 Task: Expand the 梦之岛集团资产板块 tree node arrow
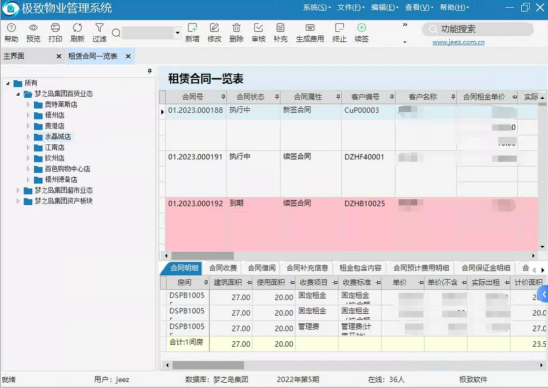18,201
